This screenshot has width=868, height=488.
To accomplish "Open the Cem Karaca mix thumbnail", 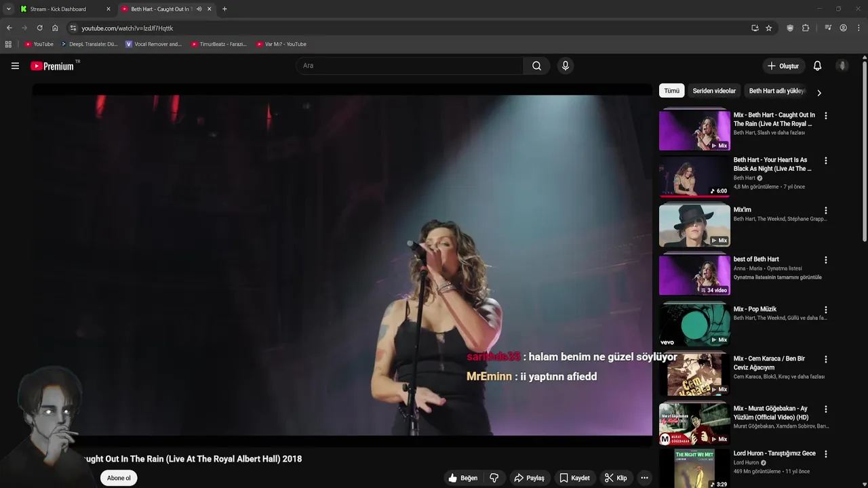I will tap(694, 374).
